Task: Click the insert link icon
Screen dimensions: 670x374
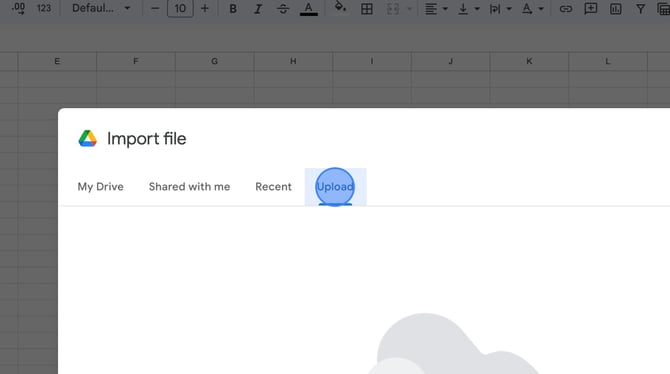Action: tap(565, 9)
